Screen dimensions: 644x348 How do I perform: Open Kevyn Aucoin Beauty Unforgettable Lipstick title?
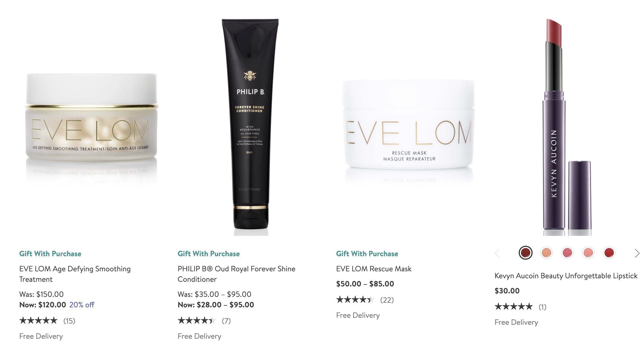pos(566,276)
